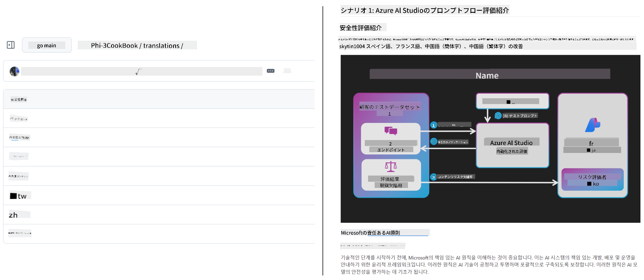Open the zh folder
This screenshot has height=280, width=644.
[x=14, y=214]
